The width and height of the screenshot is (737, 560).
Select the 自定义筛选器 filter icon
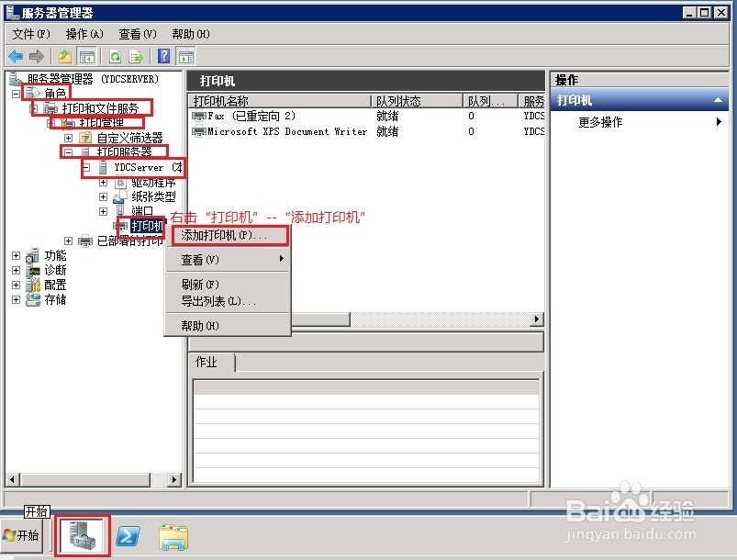86,138
